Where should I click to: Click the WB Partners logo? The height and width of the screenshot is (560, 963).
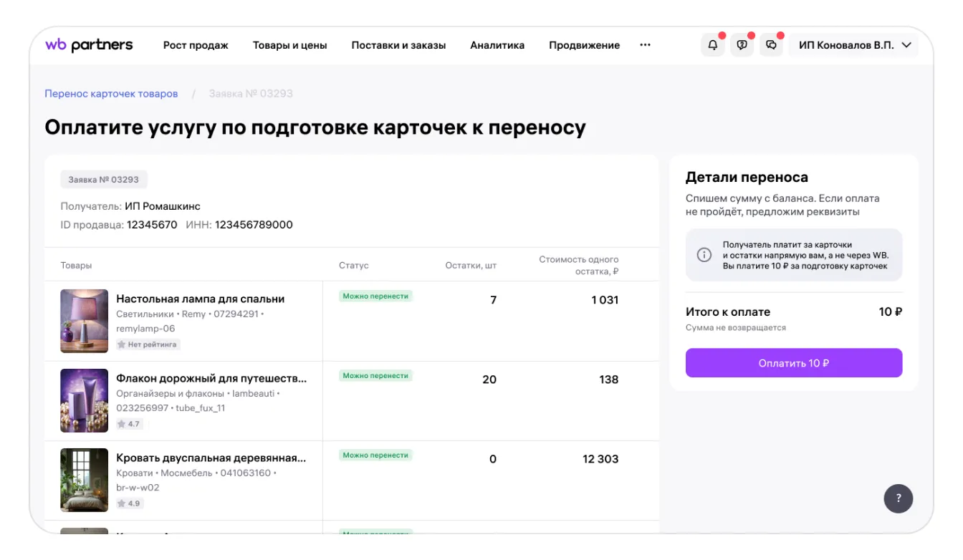pyautogui.click(x=89, y=45)
